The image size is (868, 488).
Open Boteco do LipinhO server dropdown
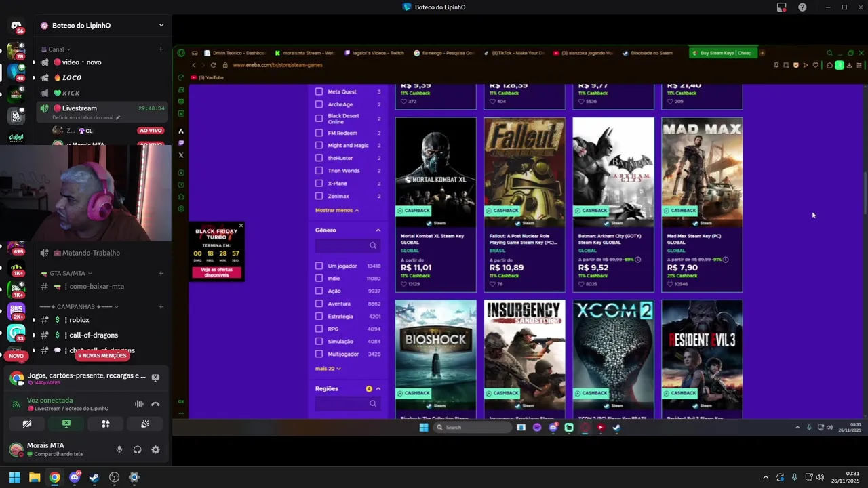(161, 25)
